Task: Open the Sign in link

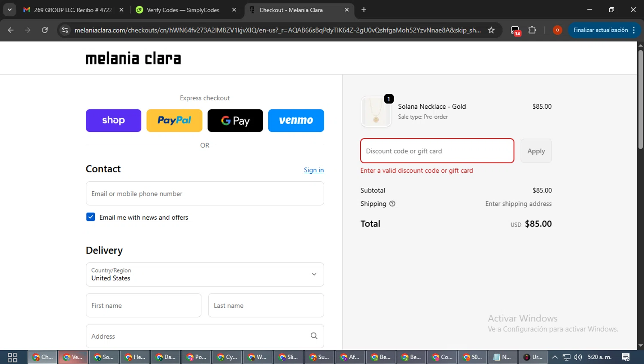Action: point(314,170)
